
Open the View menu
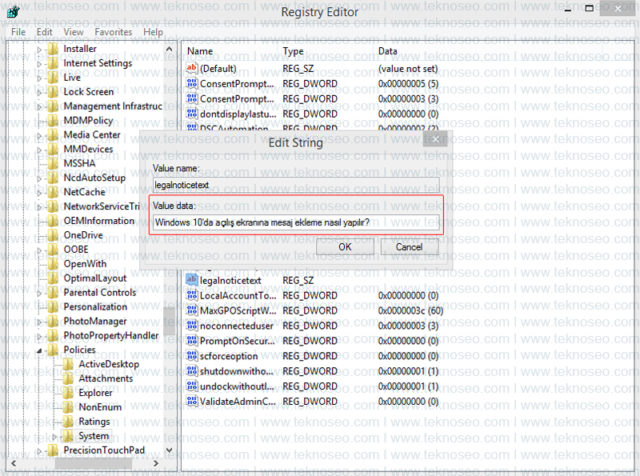pos(73,32)
